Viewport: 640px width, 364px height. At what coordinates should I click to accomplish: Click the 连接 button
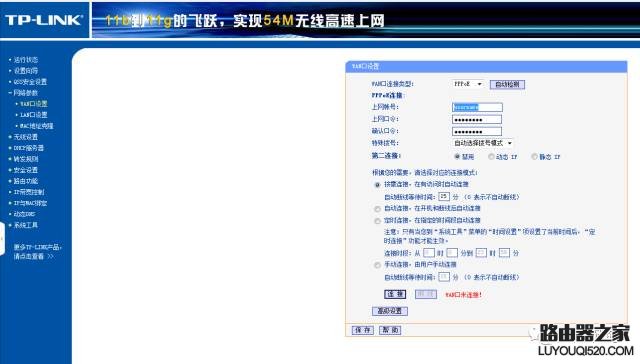click(395, 294)
